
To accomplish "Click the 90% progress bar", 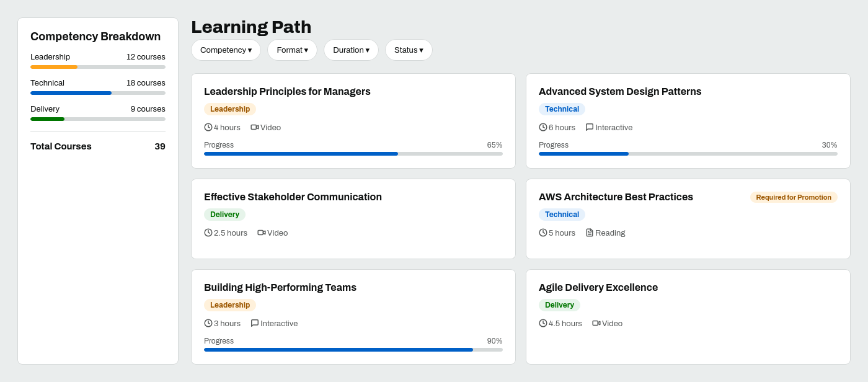I will [353, 350].
